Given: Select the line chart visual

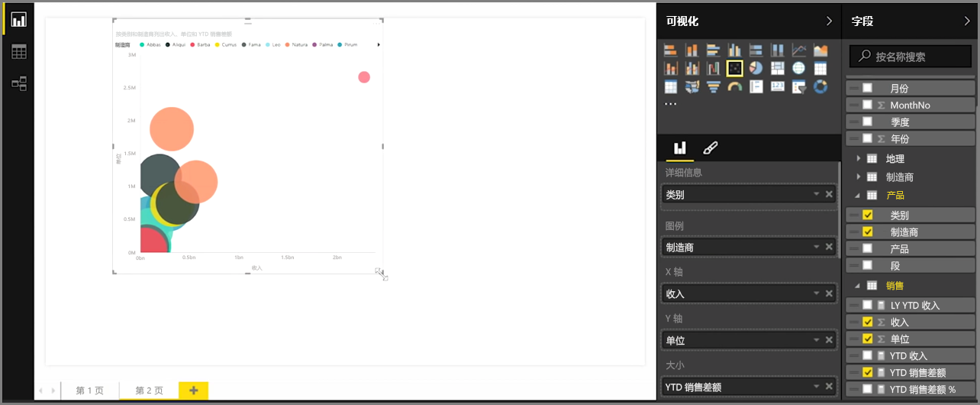Looking at the screenshot, I should point(799,51).
